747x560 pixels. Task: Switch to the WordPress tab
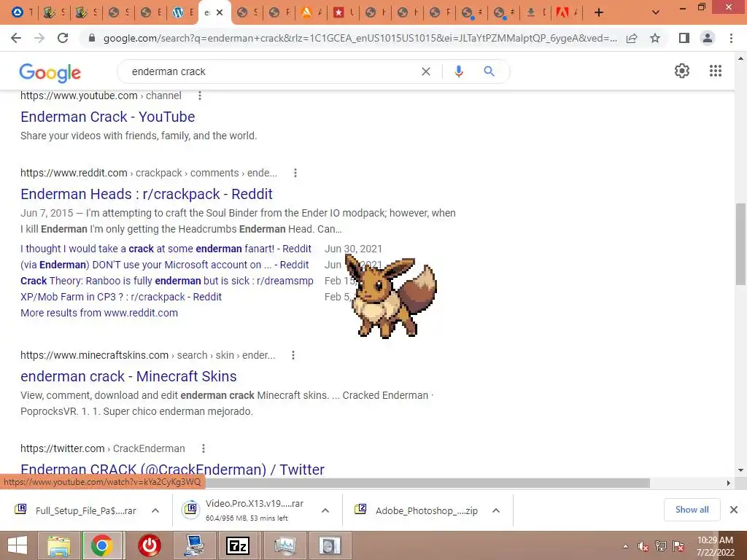coord(183,13)
